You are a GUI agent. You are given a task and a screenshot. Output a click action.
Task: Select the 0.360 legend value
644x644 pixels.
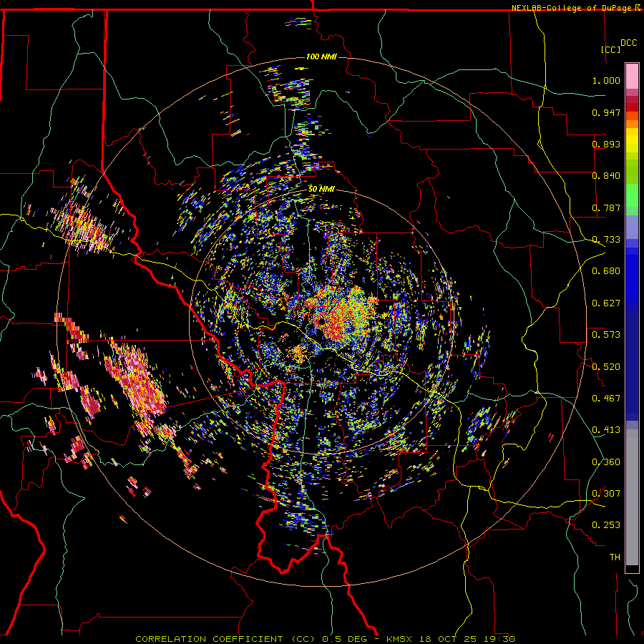[x=606, y=462]
